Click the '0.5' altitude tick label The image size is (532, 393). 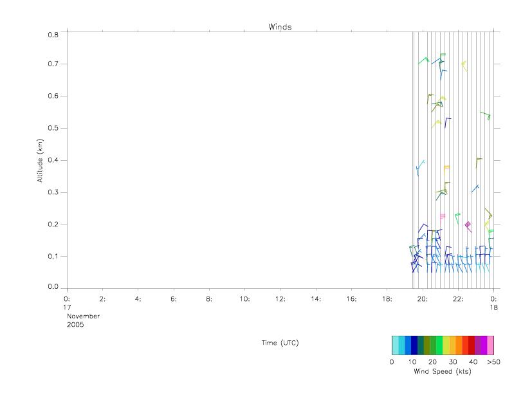click(53, 128)
